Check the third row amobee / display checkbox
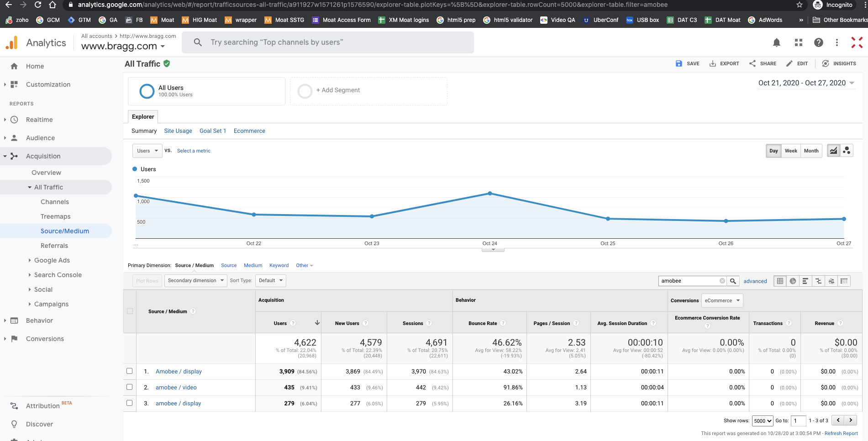This screenshot has height=441, width=868. tap(130, 403)
